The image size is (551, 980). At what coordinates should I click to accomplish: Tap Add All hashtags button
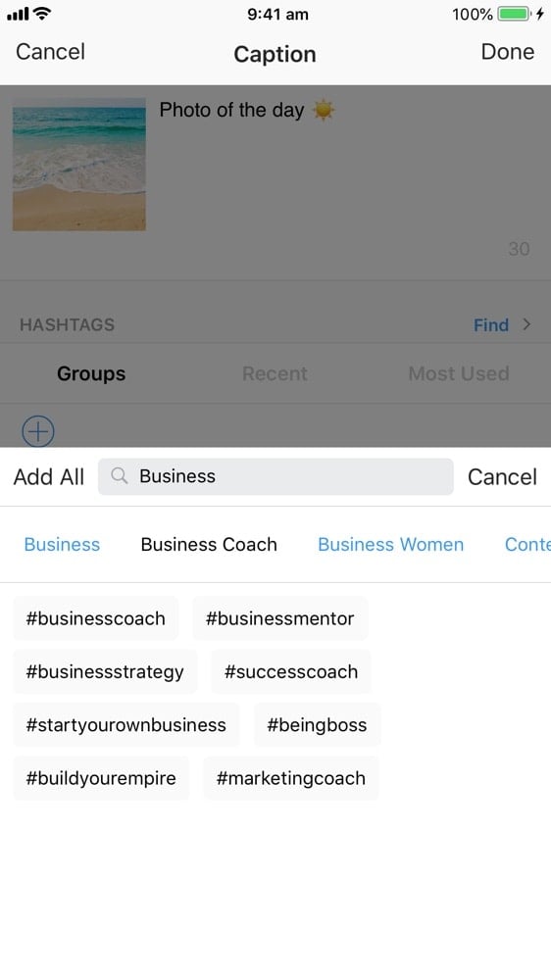click(x=49, y=477)
